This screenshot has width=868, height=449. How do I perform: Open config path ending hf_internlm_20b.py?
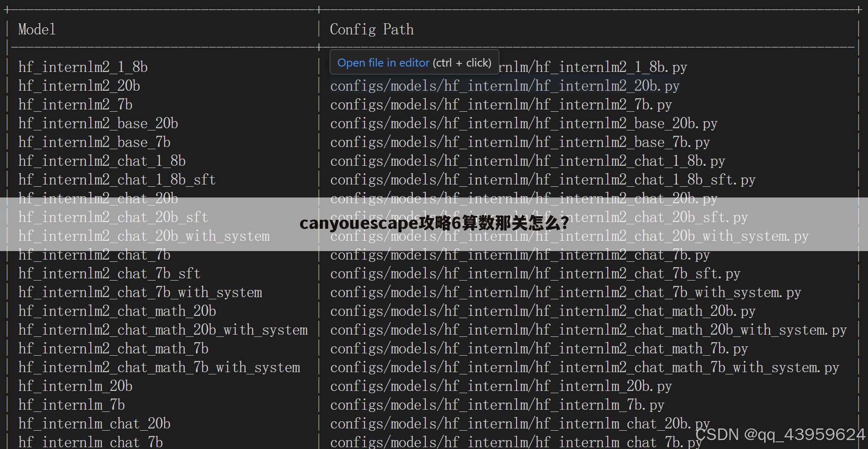[x=501, y=386]
